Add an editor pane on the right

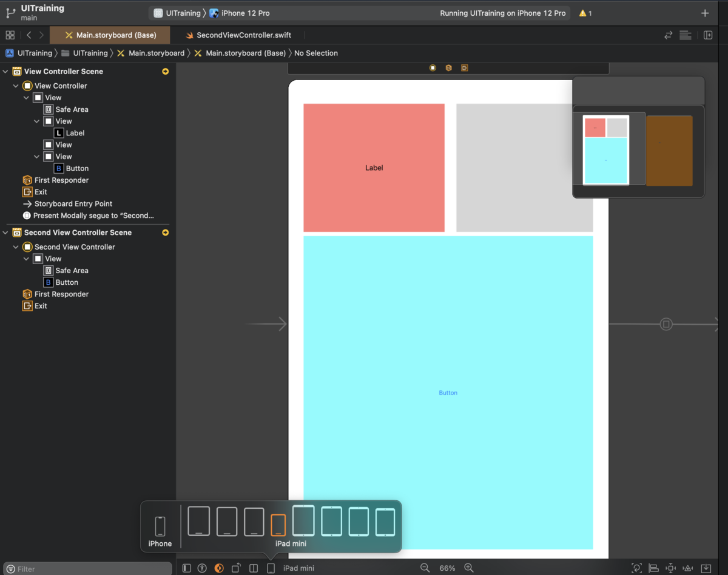(x=708, y=35)
